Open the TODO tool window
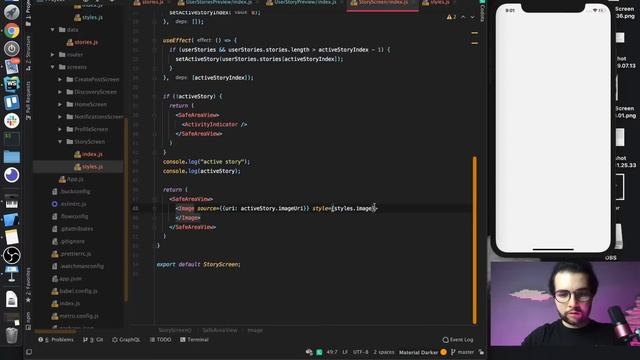 point(160,340)
